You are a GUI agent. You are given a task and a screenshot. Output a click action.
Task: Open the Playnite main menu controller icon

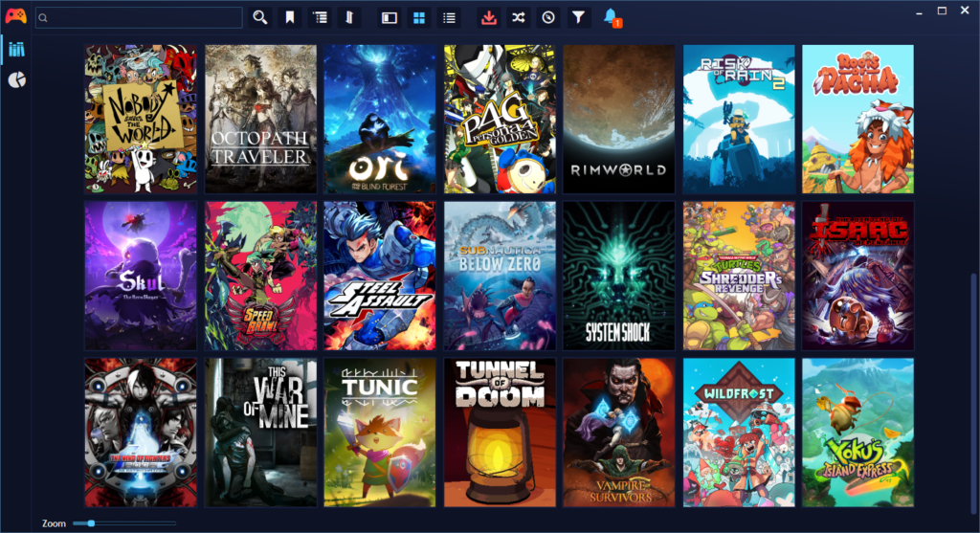pyautogui.click(x=15, y=16)
